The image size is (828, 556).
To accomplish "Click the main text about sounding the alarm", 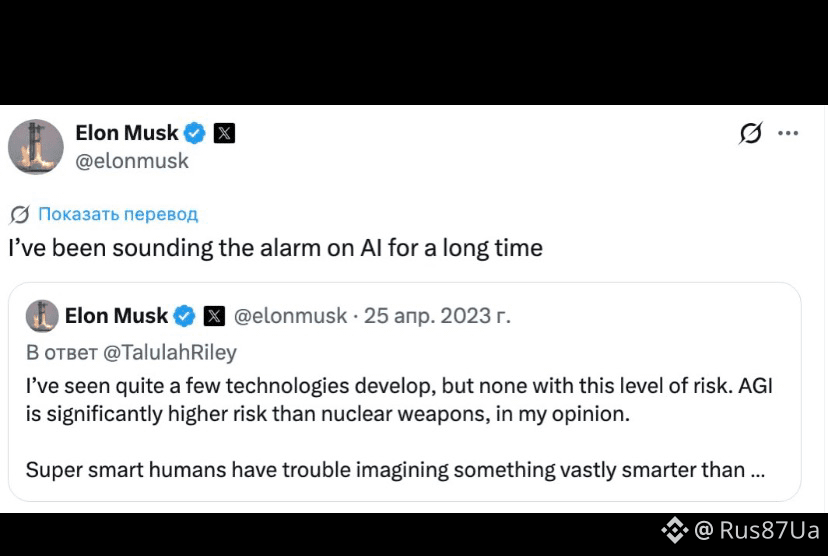I will pyautogui.click(x=276, y=248).
